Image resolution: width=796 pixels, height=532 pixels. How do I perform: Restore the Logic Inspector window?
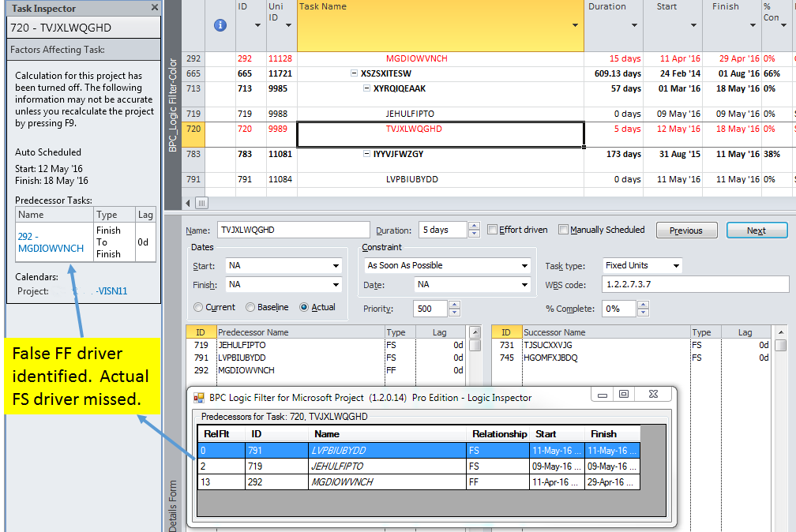[x=624, y=395]
